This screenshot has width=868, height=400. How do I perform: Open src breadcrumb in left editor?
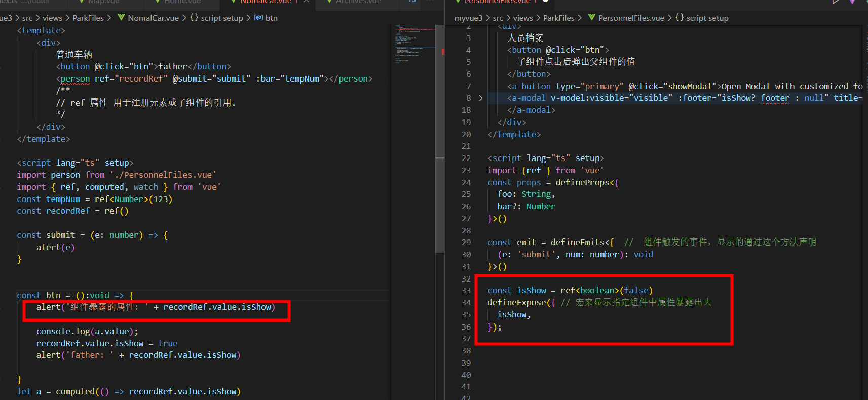[x=27, y=18]
